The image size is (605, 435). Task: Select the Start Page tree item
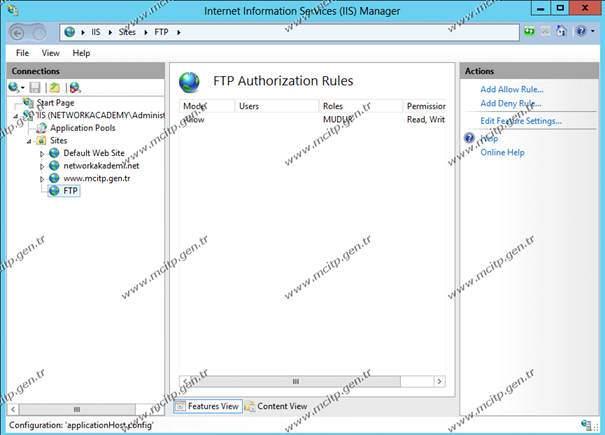[x=55, y=103]
